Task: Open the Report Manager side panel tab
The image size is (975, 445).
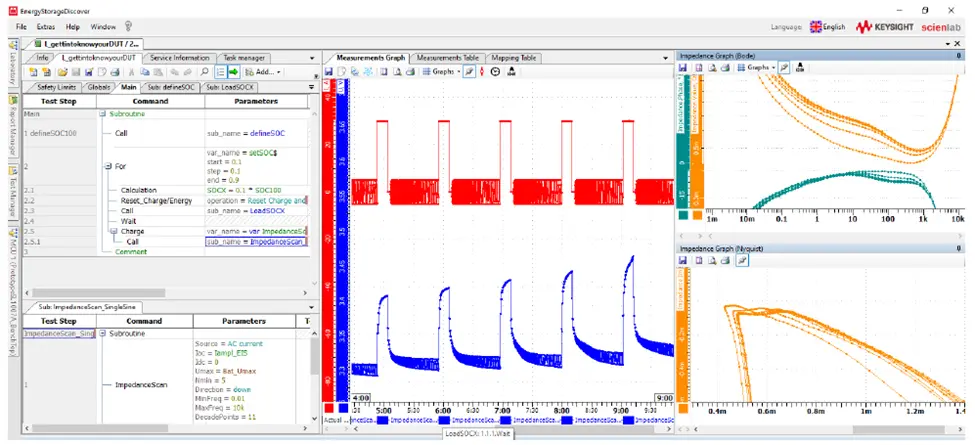Action: click(12, 127)
